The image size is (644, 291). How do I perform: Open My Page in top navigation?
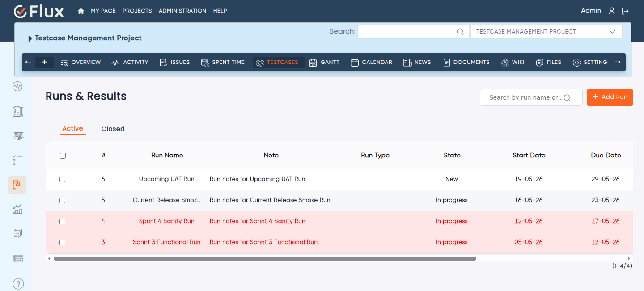point(103,11)
